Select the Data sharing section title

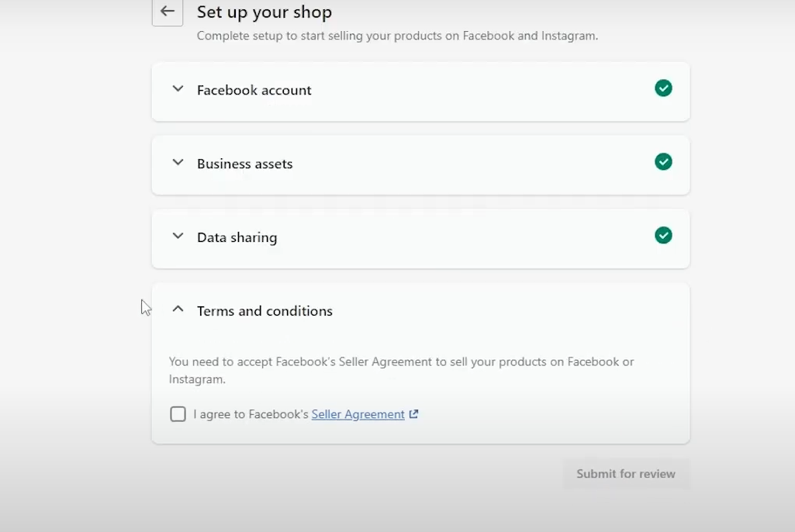coord(237,237)
